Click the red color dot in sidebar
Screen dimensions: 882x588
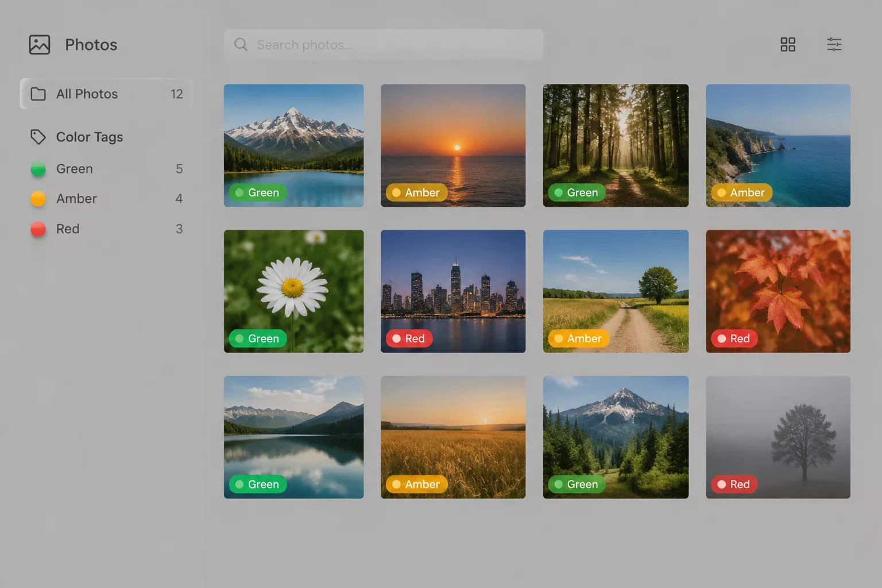(x=38, y=229)
